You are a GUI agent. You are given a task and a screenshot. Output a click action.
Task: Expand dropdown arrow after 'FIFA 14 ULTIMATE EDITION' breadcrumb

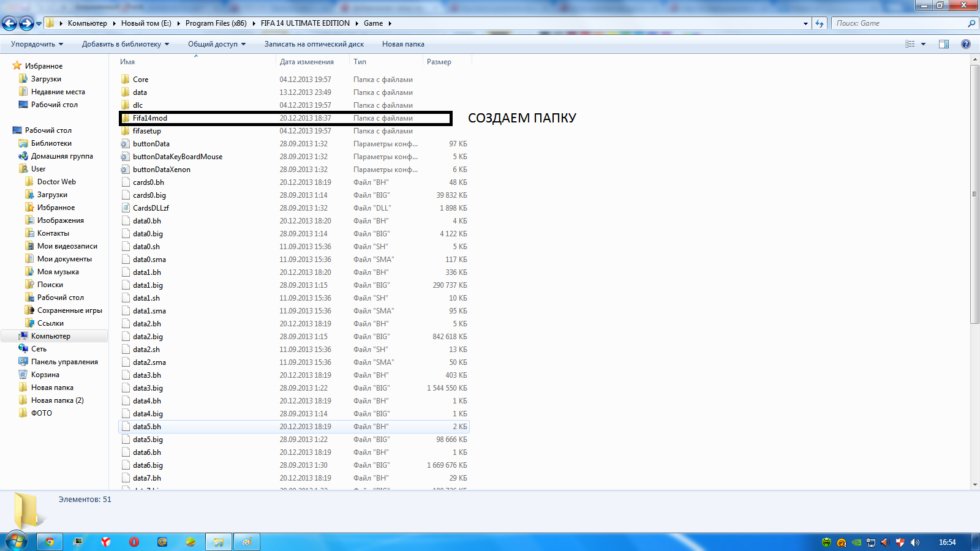coord(356,23)
